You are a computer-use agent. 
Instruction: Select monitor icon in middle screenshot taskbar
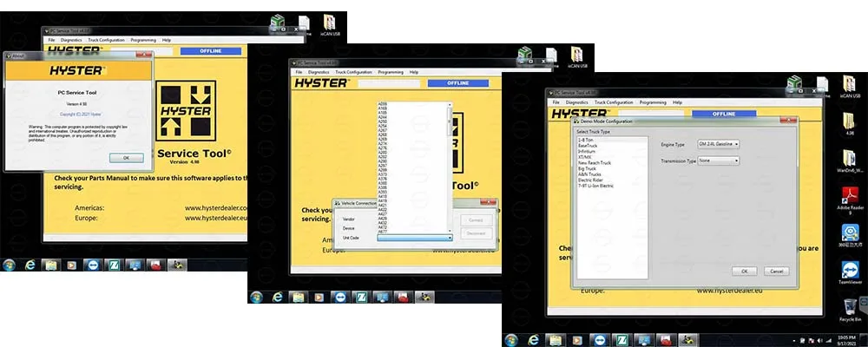382,298
